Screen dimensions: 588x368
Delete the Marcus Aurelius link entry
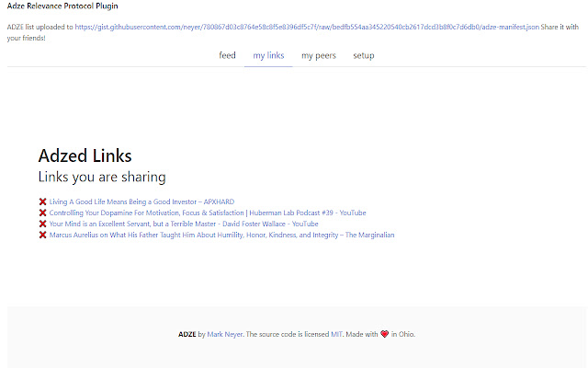pos(43,236)
